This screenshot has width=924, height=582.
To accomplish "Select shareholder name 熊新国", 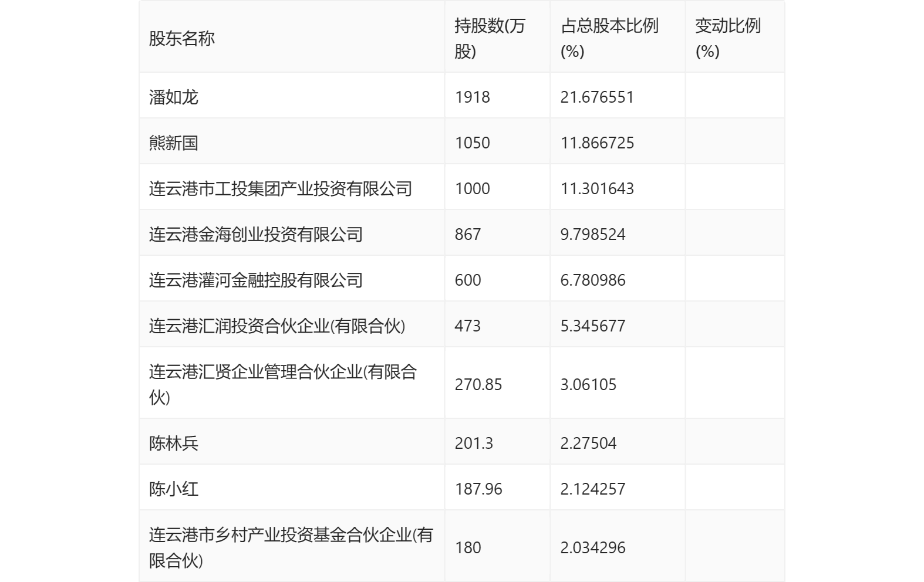I will pyautogui.click(x=174, y=143).
